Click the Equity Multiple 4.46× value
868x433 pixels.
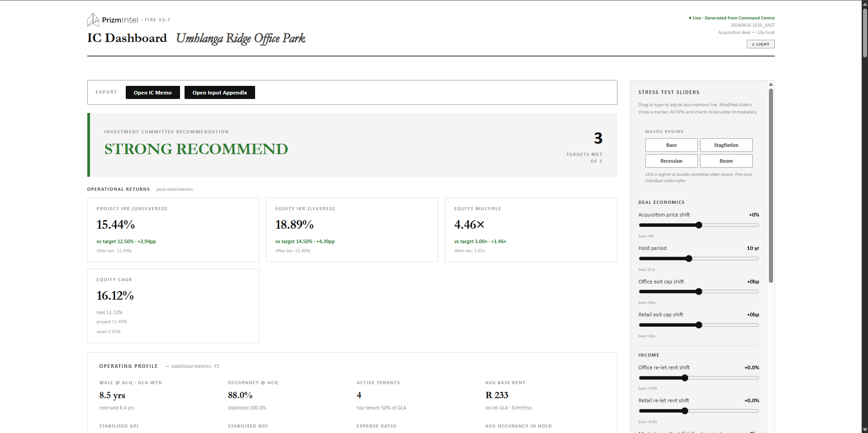pyautogui.click(x=470, y=225)
